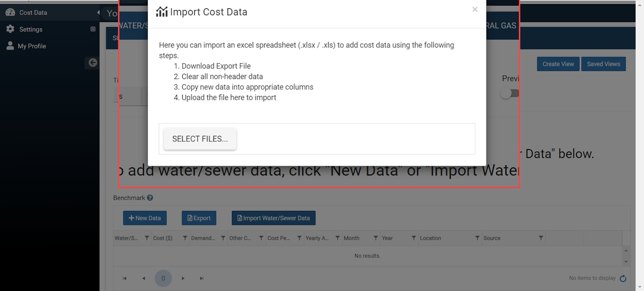Screen dimensions: 644x291
Task: Click the Benchmark help question mark icon
Action: [x=150, y=198]
